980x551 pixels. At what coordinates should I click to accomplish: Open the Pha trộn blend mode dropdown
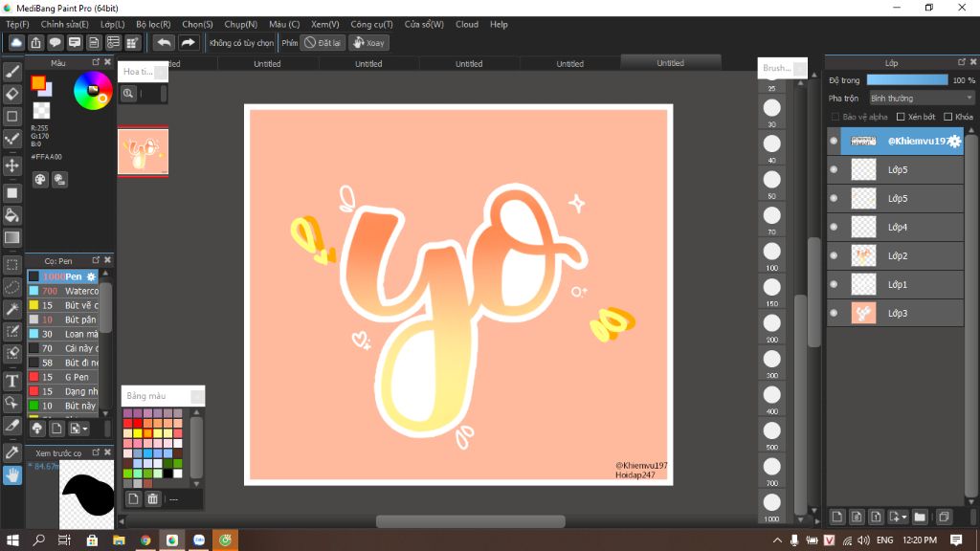tap(922, 99)
